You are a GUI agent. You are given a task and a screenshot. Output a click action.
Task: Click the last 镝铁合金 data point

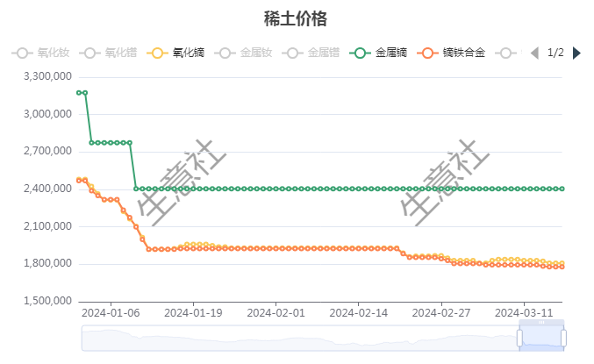[x=562, y=267]
